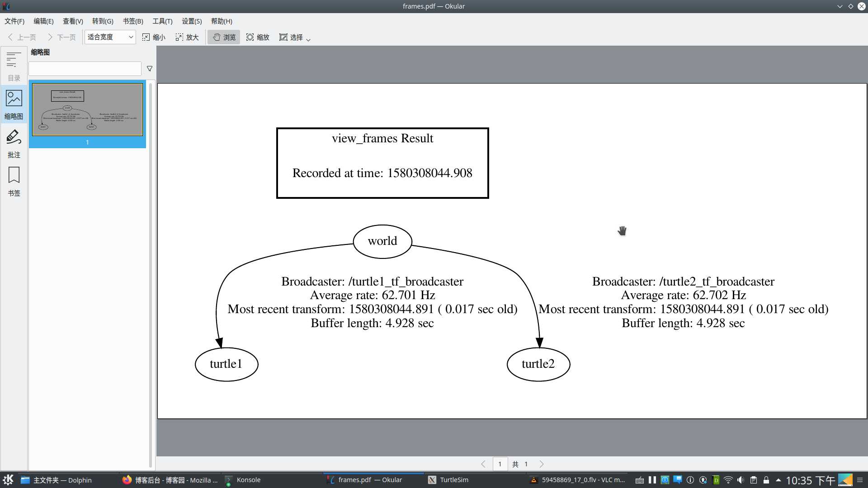
Task: Click the Okular application icon in title bar
Action: click(x=6, y=6)
